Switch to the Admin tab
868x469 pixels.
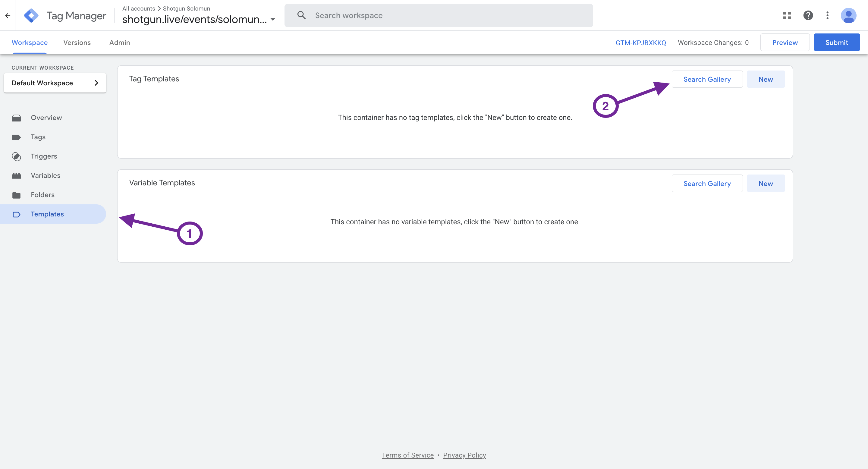coord(120,42)
